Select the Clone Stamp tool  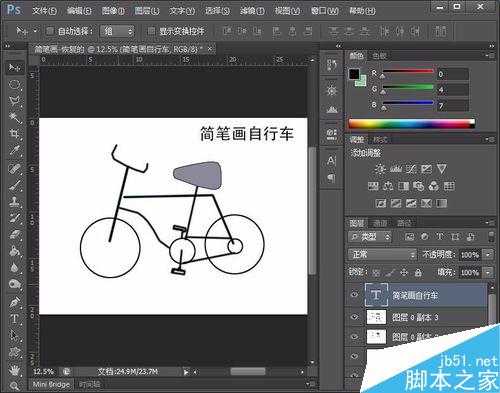point(14,202)
